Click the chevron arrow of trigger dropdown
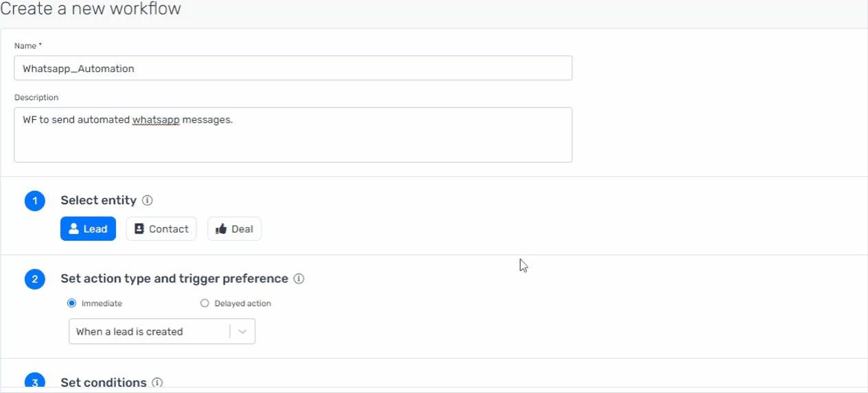 (x=242, y=331)
